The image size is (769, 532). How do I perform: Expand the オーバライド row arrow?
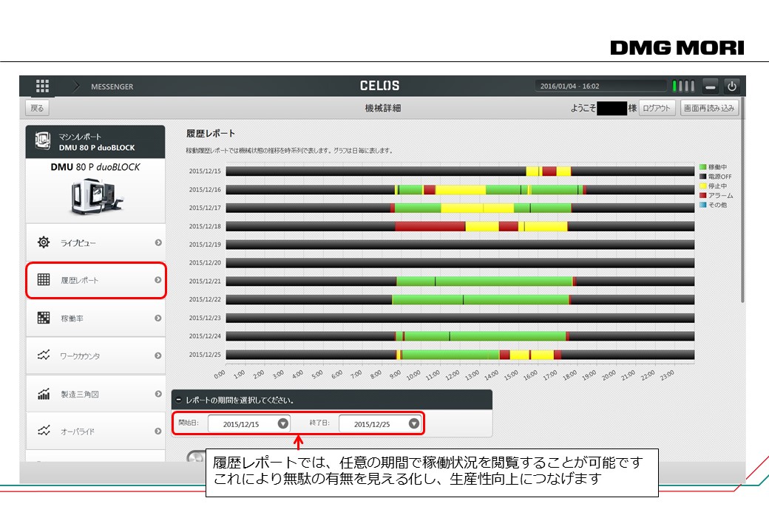coord(158,431)
